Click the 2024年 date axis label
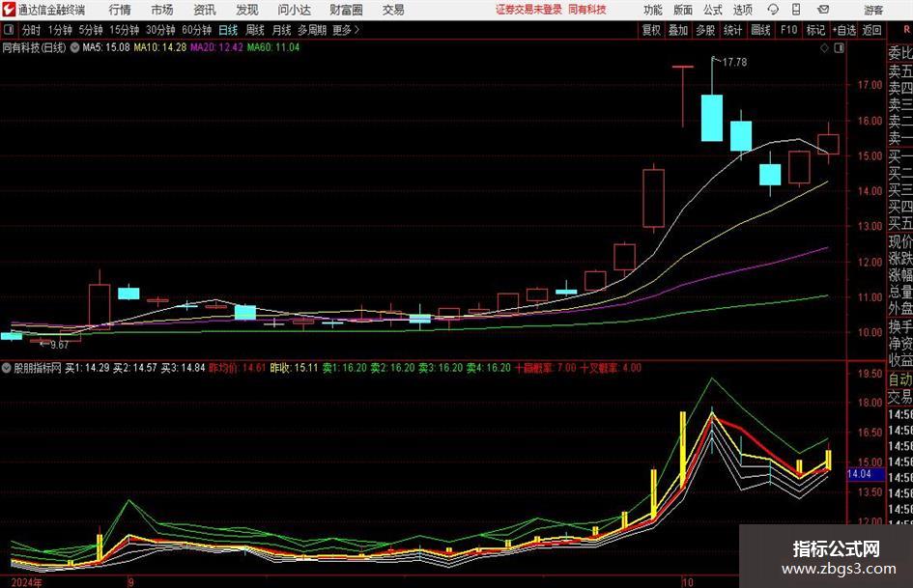 tap(26, 582)
